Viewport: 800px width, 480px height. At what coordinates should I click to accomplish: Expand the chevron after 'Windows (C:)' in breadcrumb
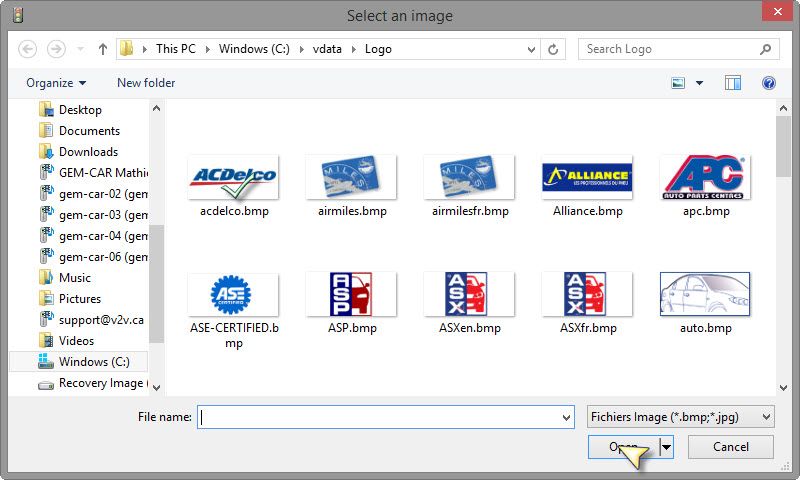[x=302, y=49]
